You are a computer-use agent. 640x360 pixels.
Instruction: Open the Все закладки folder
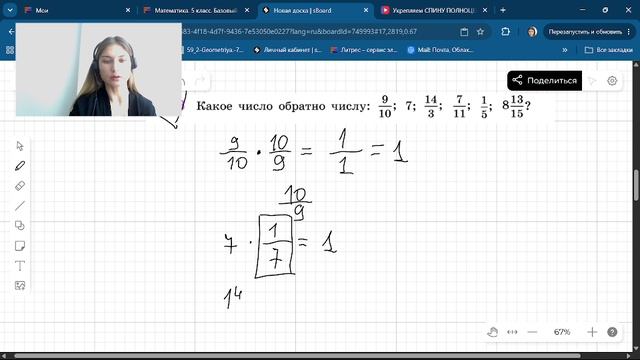tap(609, 50)
